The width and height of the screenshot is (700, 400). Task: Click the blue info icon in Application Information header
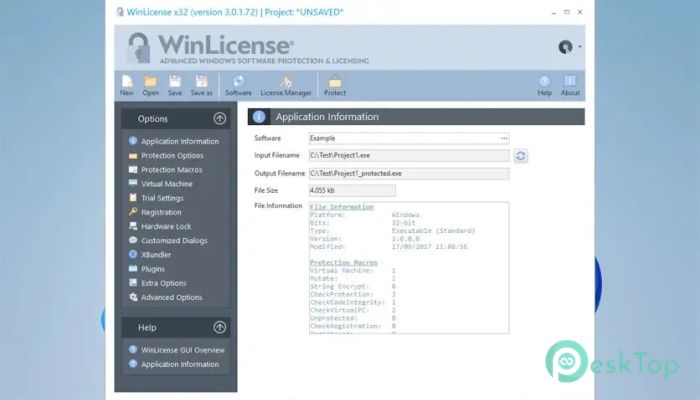coord(259,117)
